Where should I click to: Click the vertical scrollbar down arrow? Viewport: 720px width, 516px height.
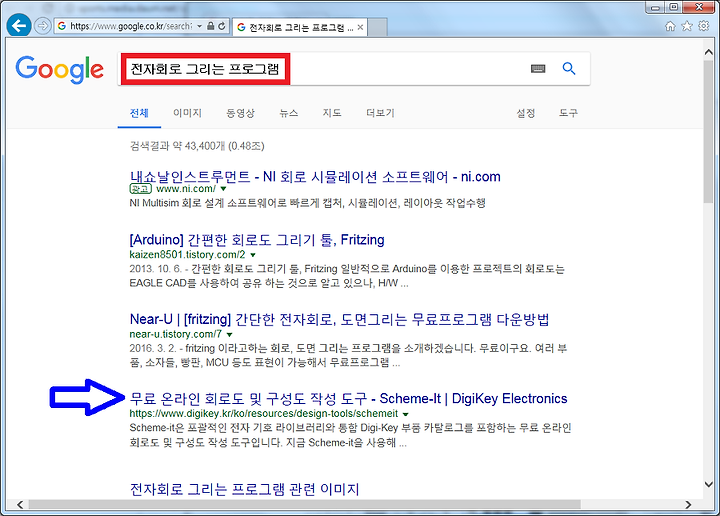point(709,484)
